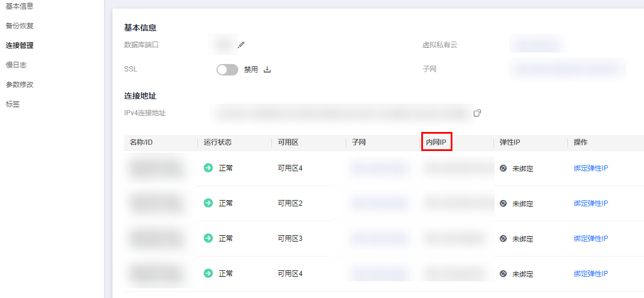
Task: Toggle the SSL switch
Action: 227,70
